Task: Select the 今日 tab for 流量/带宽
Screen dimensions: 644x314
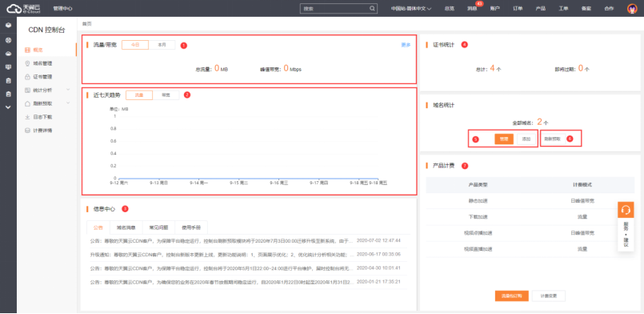Action: tap(135, 45)
